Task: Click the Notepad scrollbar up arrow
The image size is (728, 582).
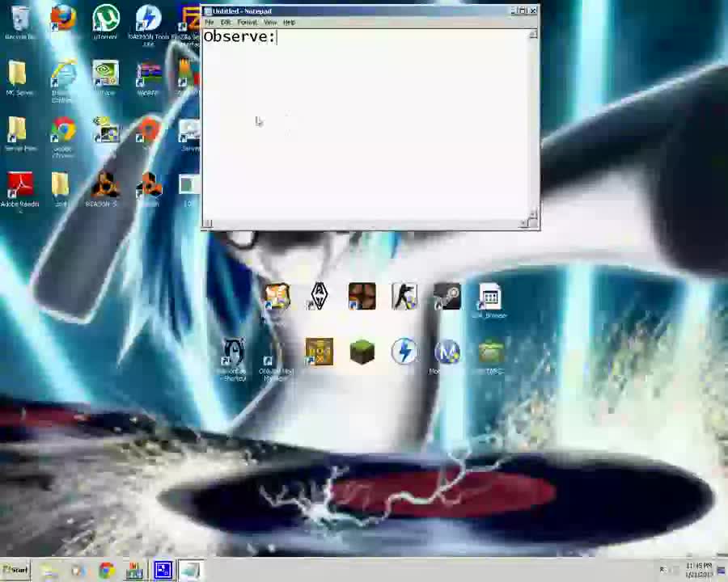Action: 533,35
